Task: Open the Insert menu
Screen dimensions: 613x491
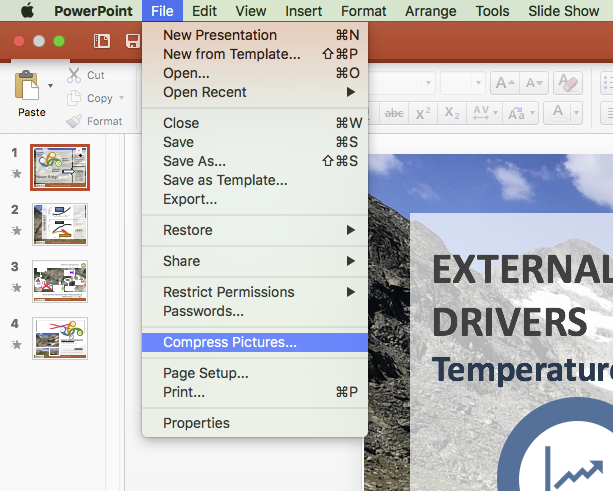Action: point(303,11)
